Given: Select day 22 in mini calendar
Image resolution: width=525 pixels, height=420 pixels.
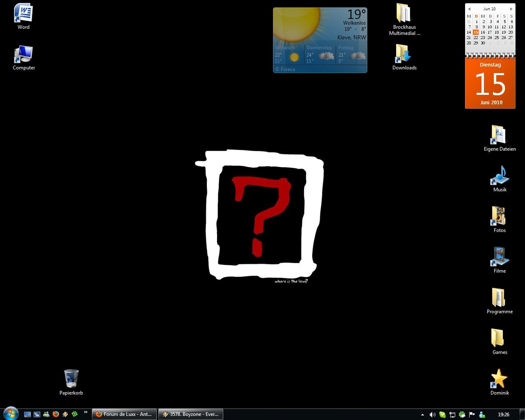Looking at the screenshot, I should tap(476, 37).
